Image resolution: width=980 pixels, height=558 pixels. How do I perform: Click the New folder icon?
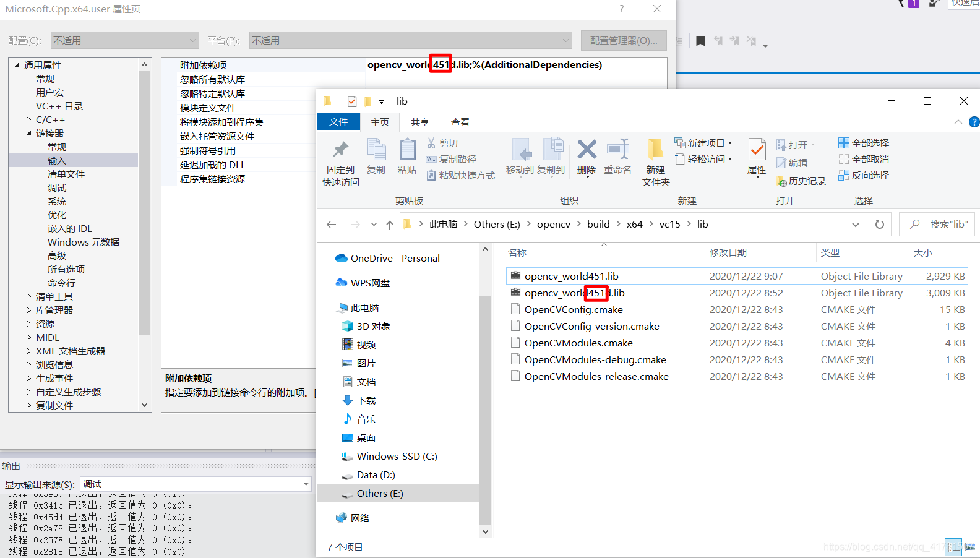[655, 150]
